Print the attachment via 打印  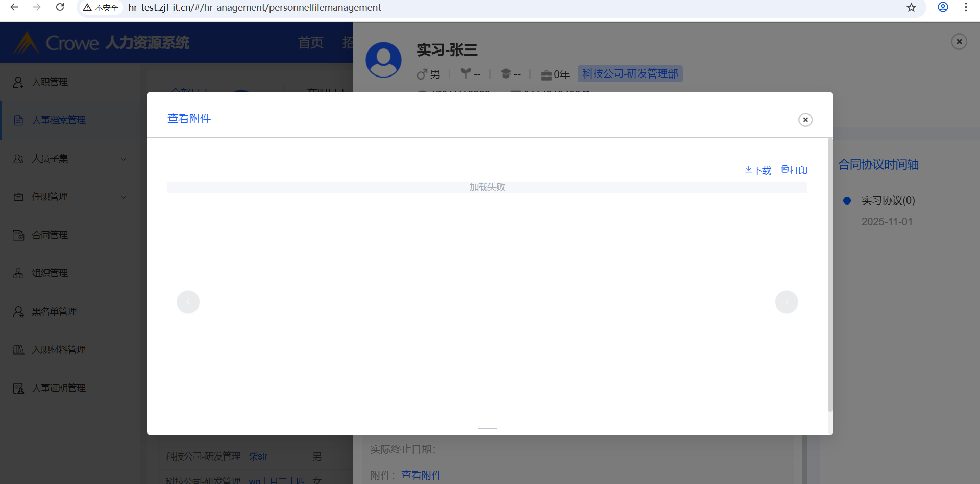click(x=794, y=170)
